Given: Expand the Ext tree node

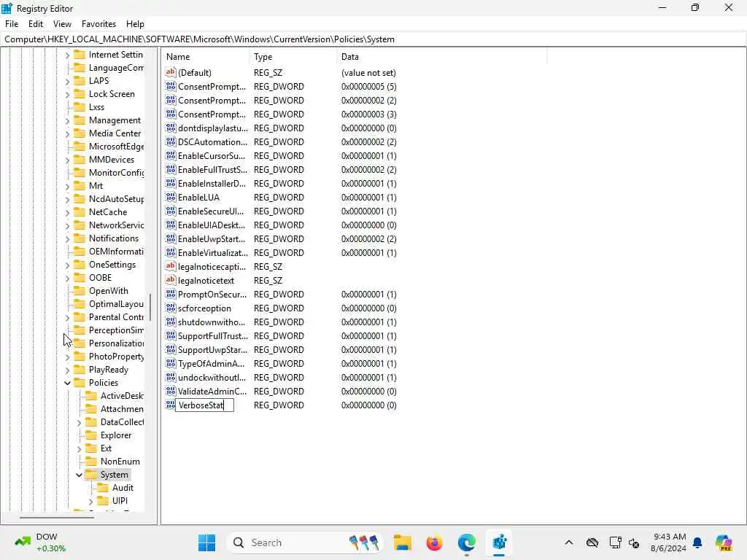Looking at the screenshot, I should (x=79, y=448).
